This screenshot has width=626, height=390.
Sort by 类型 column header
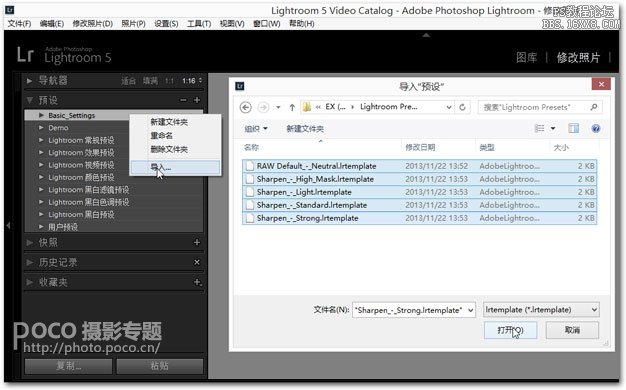[487, 147]
